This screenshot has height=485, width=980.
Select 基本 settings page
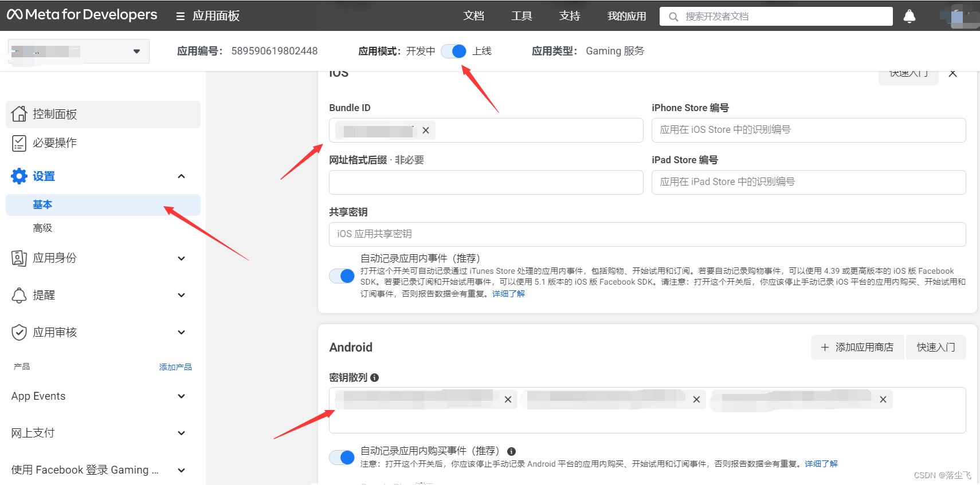click(103, 205)
